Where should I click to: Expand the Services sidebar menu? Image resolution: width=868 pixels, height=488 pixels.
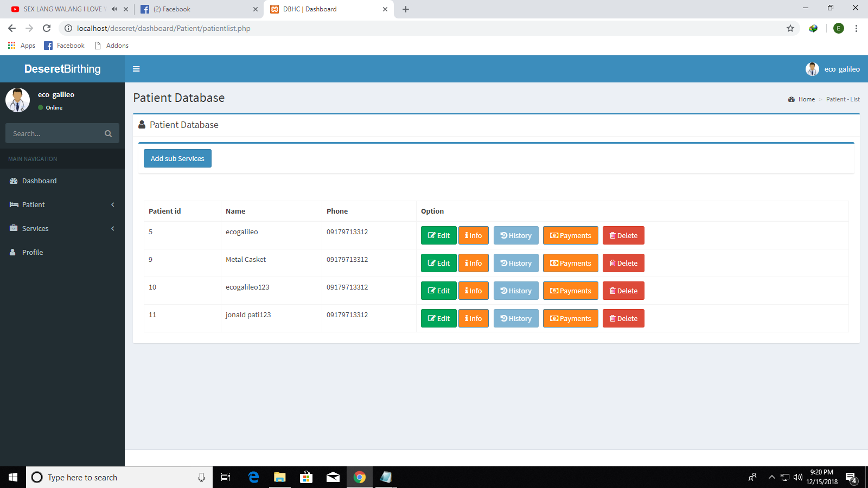pyautogui.click(x=35, y=229)
